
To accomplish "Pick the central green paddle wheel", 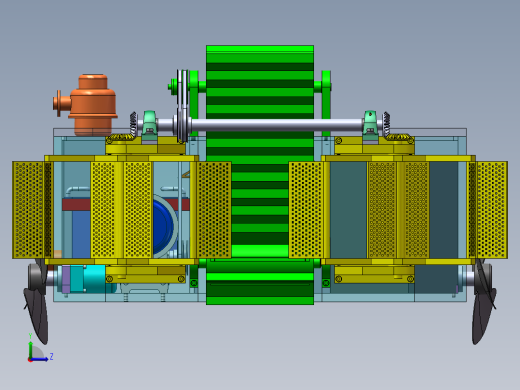I will click(260, 175).
